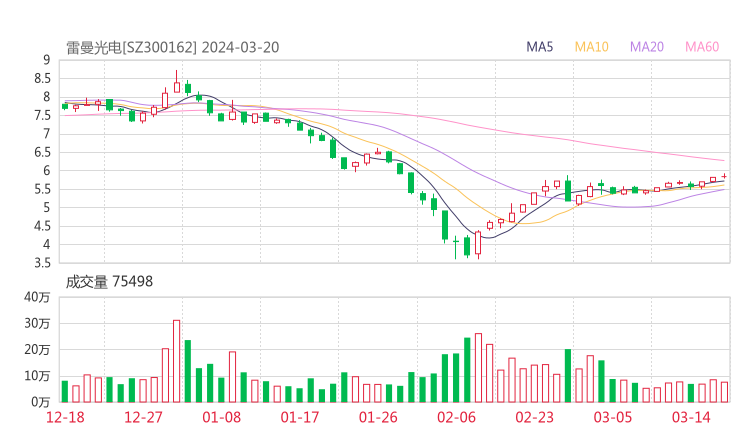This screenshot has width=740, height=440.
Task: Click the 30万 volume axis label
Action: tap(37, 323)
